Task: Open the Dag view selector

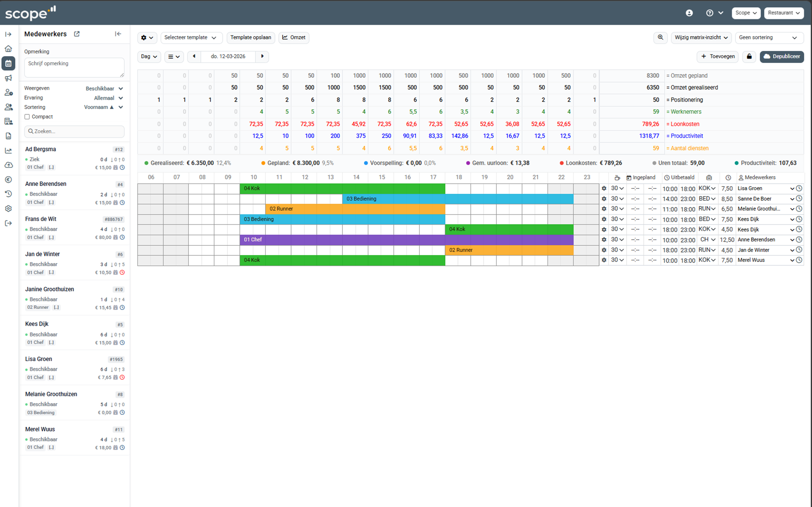Action: tap(149, 56)
